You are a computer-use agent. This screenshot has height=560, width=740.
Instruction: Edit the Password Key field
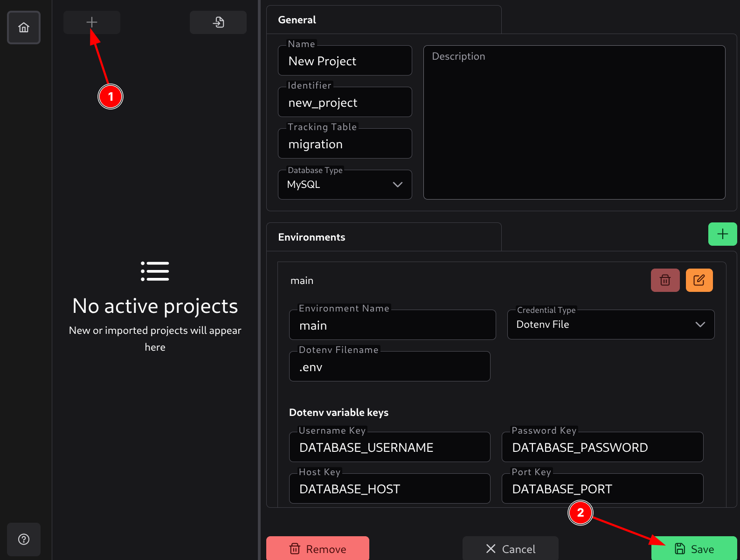[602, 447]
